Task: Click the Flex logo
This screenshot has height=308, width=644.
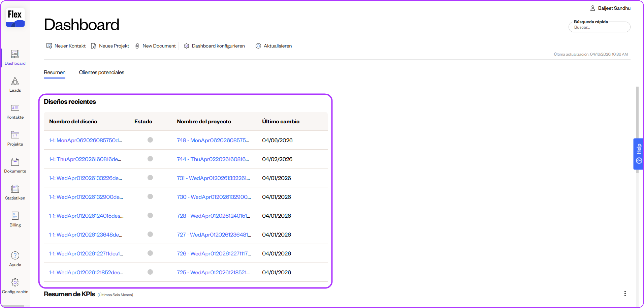Action: point(15,18)
